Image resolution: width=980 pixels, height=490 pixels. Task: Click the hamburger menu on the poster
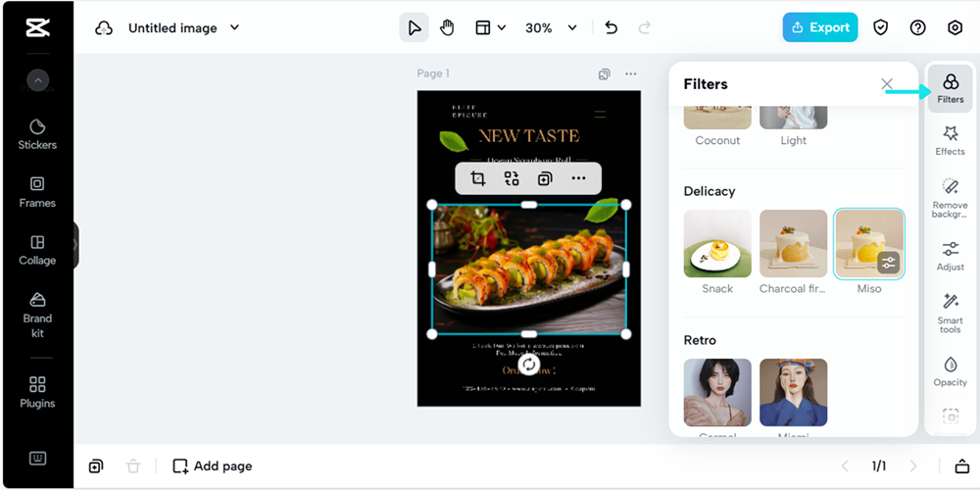pyautogui.click(x=600, y=115)
